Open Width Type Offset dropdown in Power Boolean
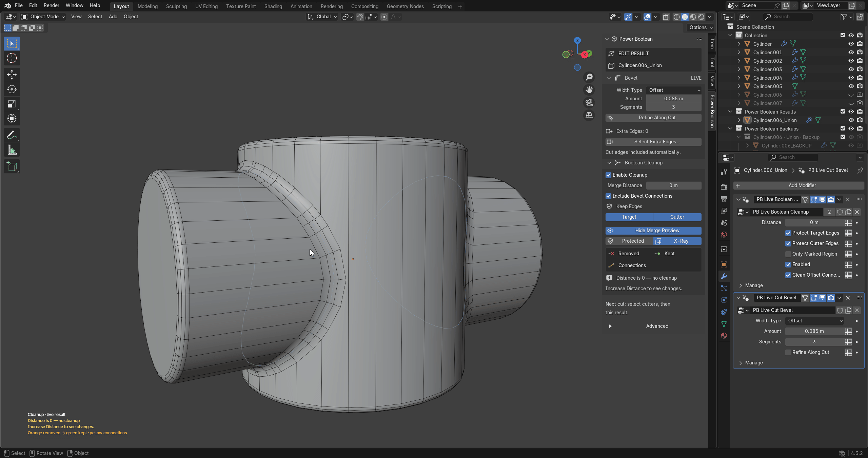This screenshot has width=868, height=458. [674, 90]
